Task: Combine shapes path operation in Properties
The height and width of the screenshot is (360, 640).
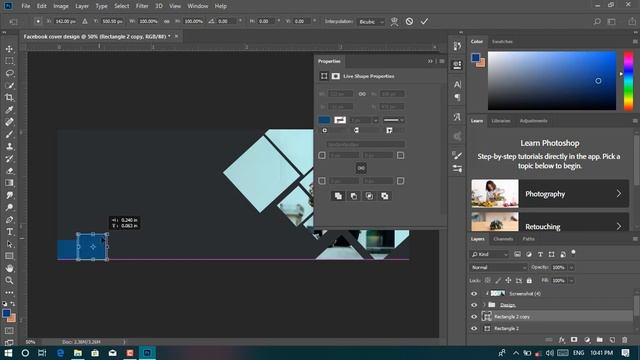Action: 338,196
